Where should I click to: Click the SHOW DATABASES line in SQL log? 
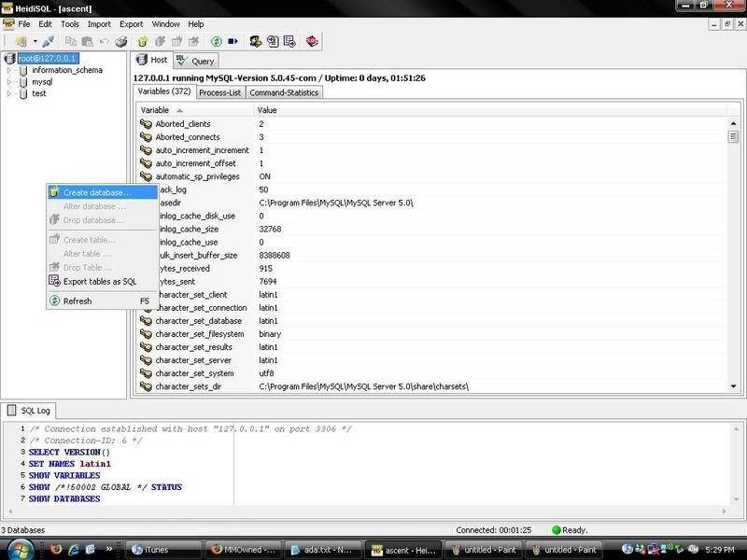(64, 498)
